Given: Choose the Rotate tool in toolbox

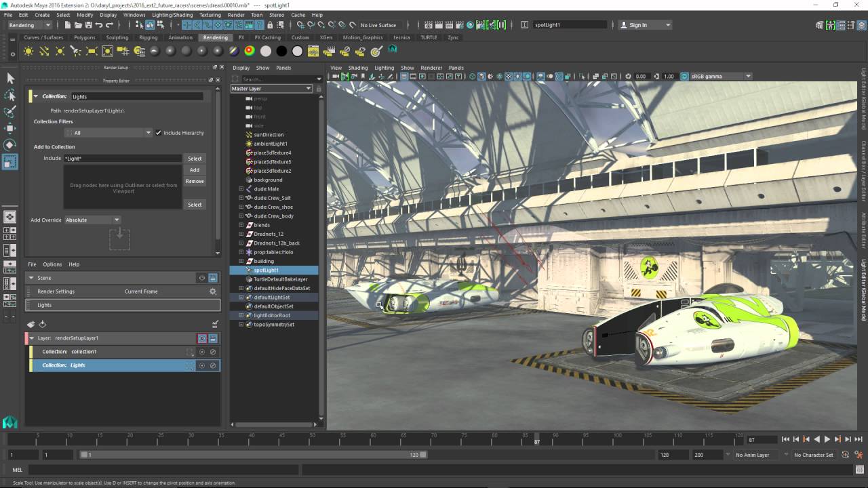Looking at the screenshot, I should coord(10,144).
